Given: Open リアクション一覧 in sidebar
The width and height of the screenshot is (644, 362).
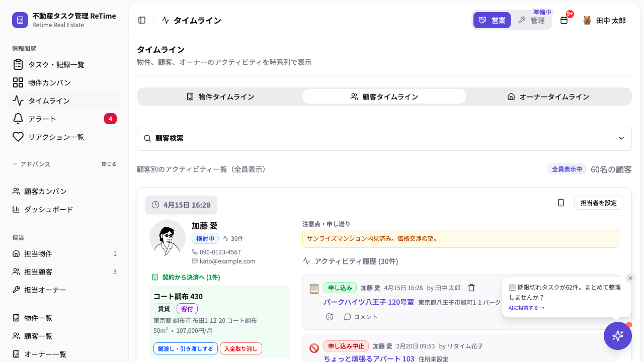Looking at the screenshot, I should point(64,137).
